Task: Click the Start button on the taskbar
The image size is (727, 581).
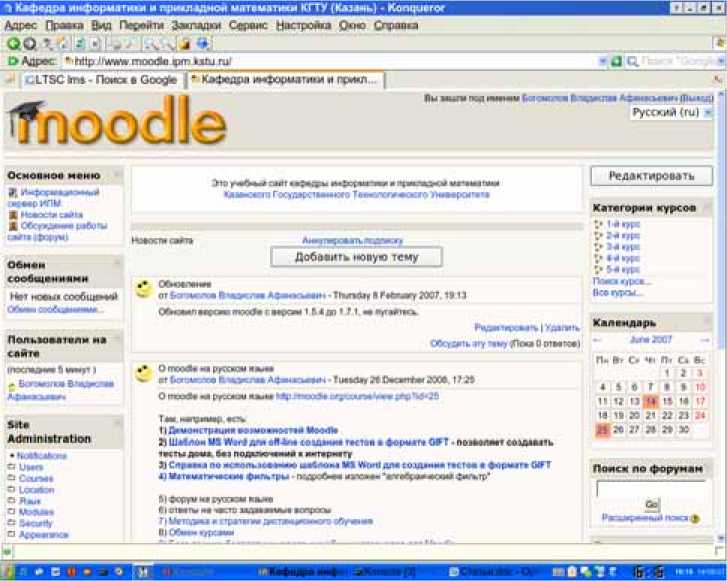Action: pyautogui.click(x=6, y=572)
